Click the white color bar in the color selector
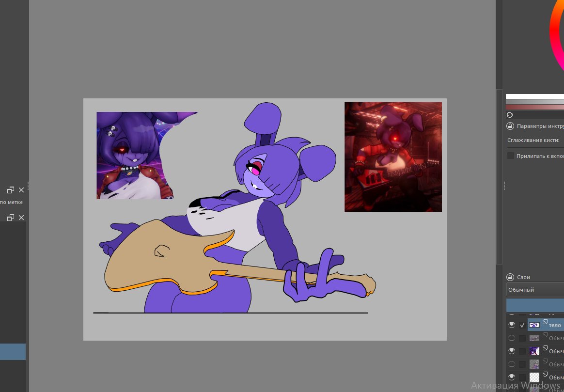The image size is (564, 392). [x=535, y=96]
